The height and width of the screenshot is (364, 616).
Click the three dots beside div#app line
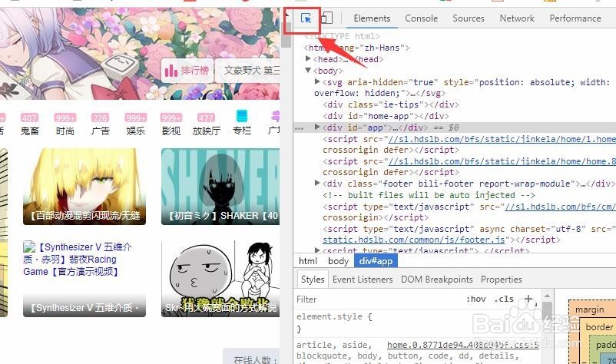pos(299,128)
